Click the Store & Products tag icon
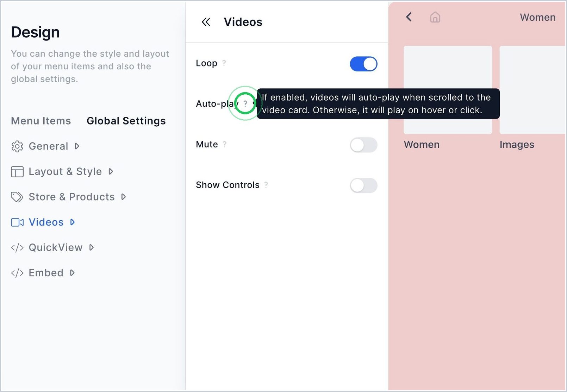This screenshot has width=567, height=392. (x=17, y=197)
